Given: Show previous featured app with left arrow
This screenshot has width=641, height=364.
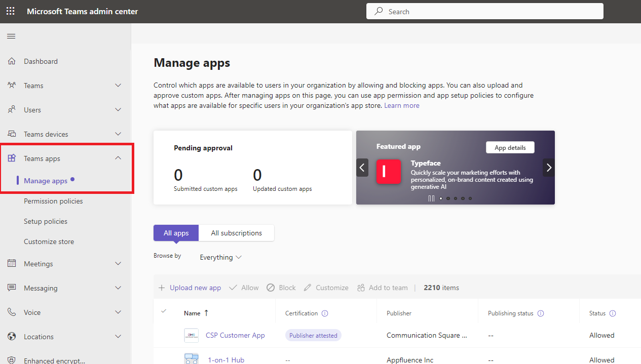Looking at the screenshot, I should [x=362, y=168].
